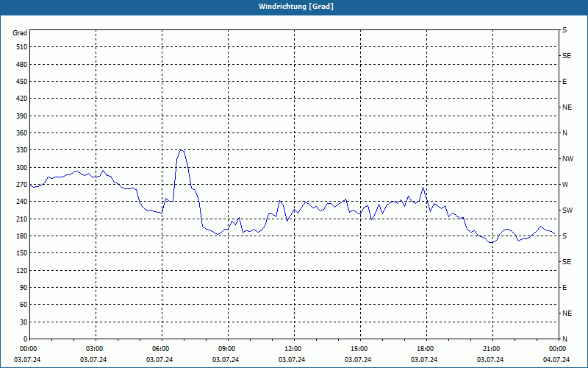Click the NW compass label

[567, 159]
